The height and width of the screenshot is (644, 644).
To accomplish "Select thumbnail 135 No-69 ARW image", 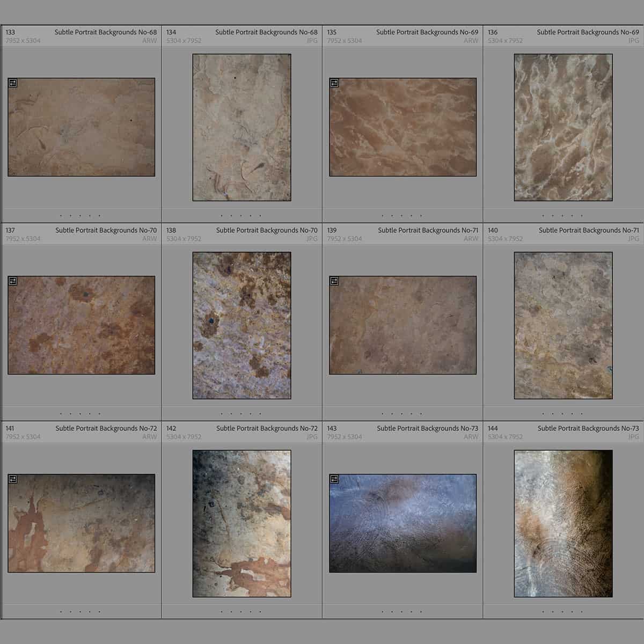I will pyautogui.click(x=403, y=127).
